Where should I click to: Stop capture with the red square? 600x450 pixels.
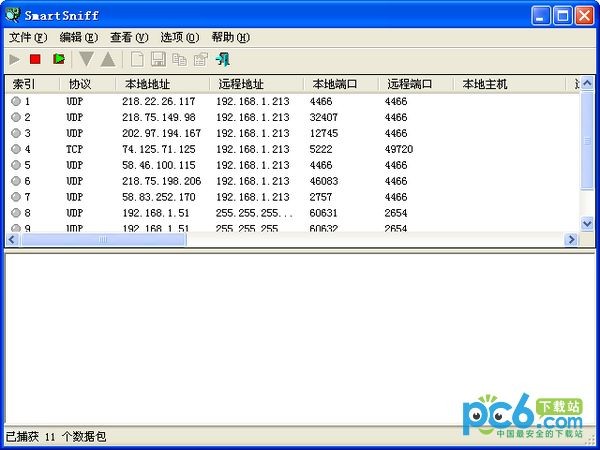[35, 59]
